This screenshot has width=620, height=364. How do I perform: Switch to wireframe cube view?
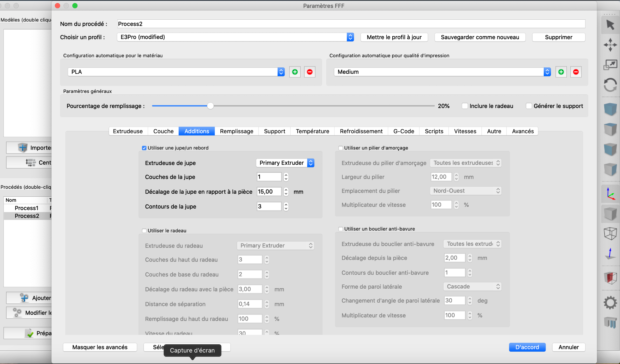point(610,234)
